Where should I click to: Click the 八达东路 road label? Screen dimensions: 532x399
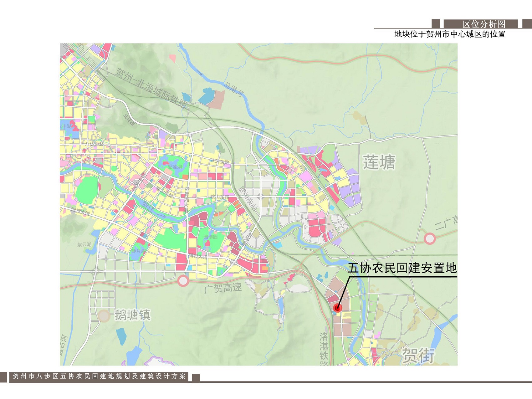coord(220,162)
